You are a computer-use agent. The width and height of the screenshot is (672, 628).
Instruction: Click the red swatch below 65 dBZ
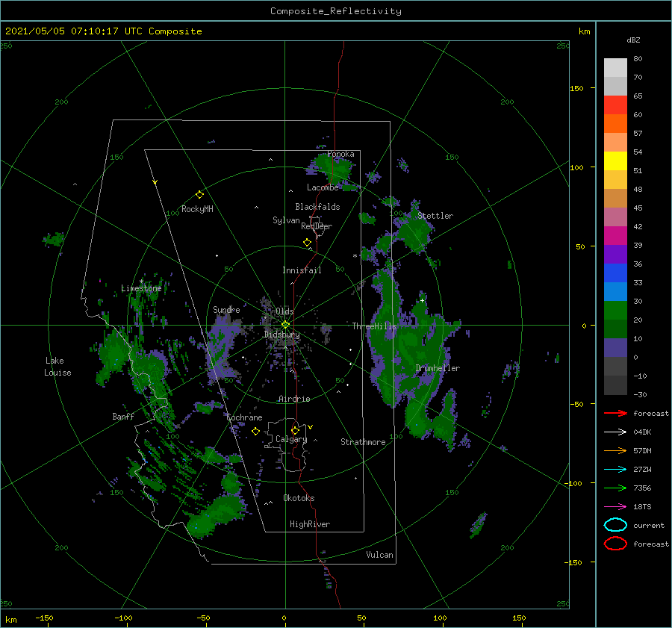point(615,105)
